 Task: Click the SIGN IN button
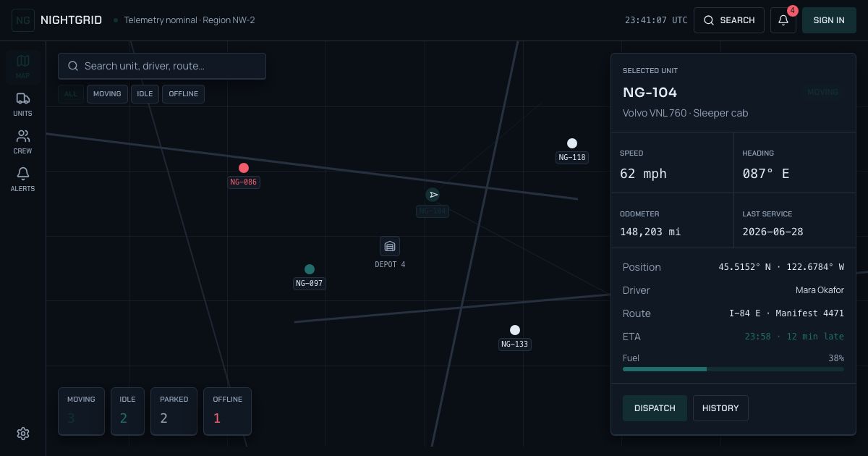tap(829, 20)
